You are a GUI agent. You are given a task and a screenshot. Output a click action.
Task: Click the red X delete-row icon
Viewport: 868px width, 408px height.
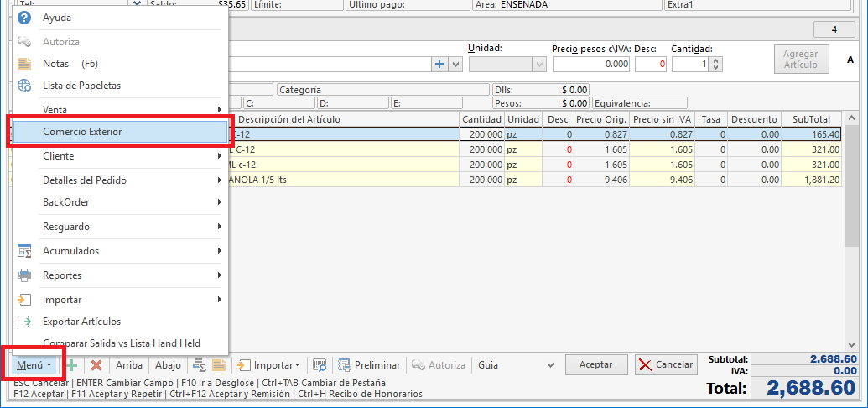point(96,365)
